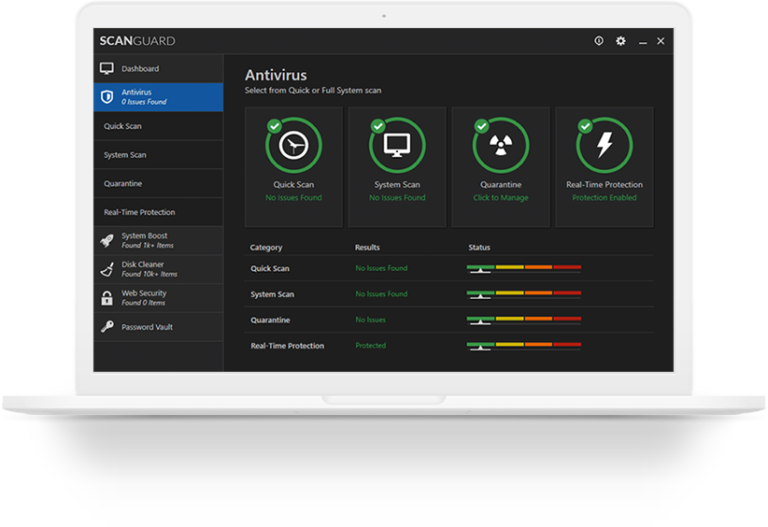Open settings gear icon
This screenshot has width=768, height=527.
pos(621,41)
